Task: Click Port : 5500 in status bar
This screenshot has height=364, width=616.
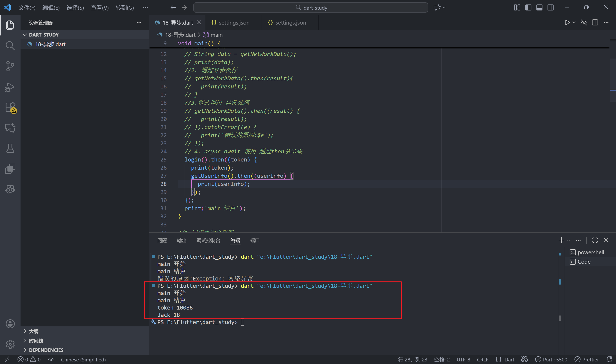Action: coord(551,359)
